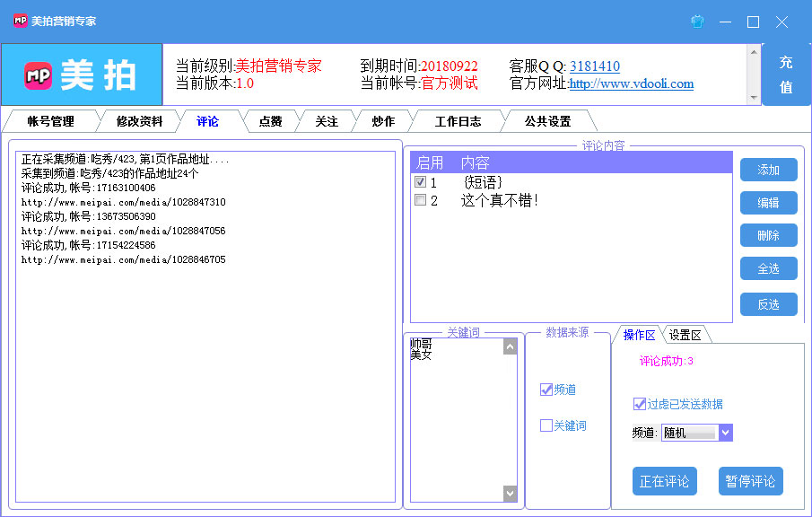Click the 评论成功:3 status text

[666, 361]
